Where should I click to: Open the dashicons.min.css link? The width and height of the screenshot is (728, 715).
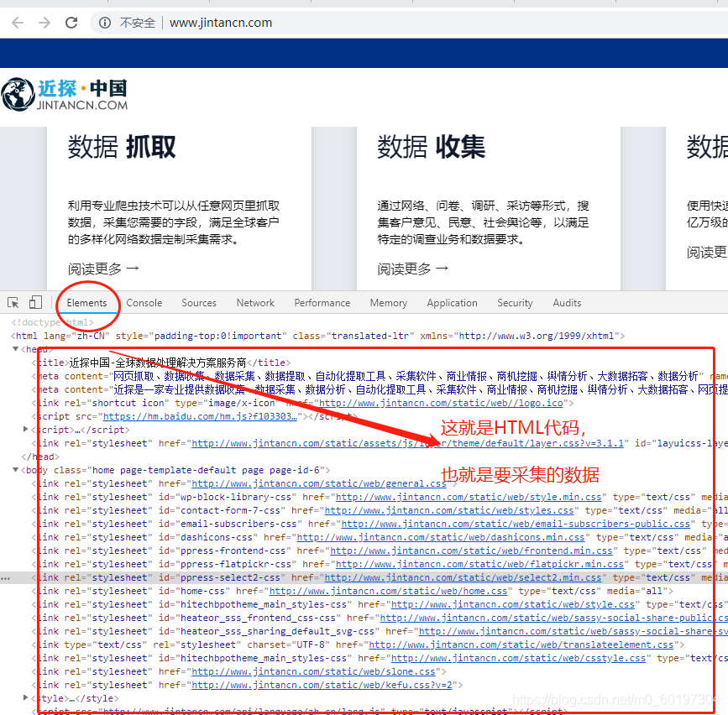(441, 537)
